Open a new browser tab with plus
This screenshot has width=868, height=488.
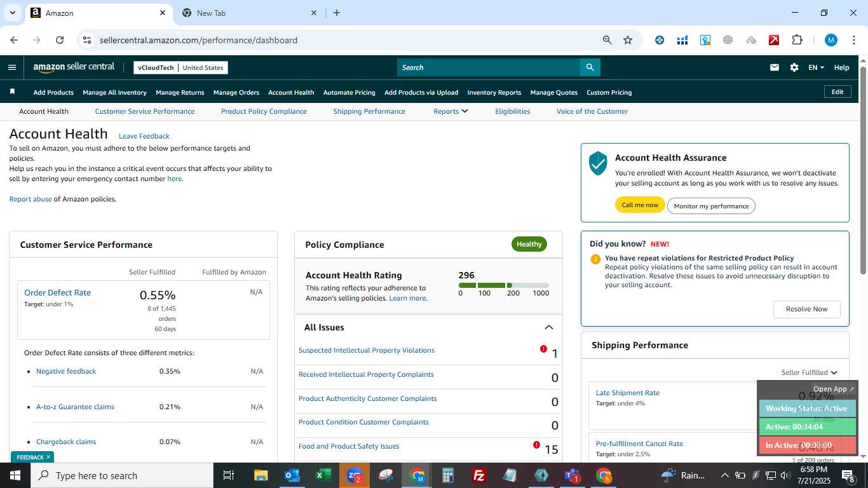[337, 13]
